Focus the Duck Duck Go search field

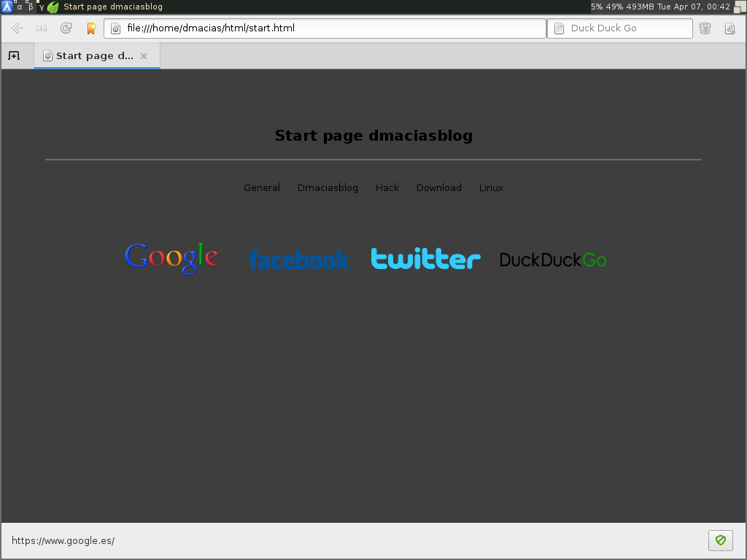tap(620, 28)
